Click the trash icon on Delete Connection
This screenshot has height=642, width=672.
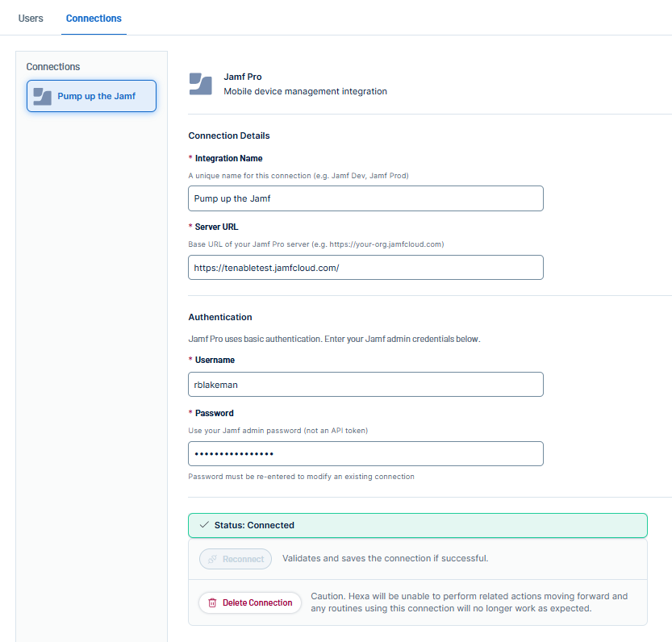pyautogui.click(x=212, y=603)
